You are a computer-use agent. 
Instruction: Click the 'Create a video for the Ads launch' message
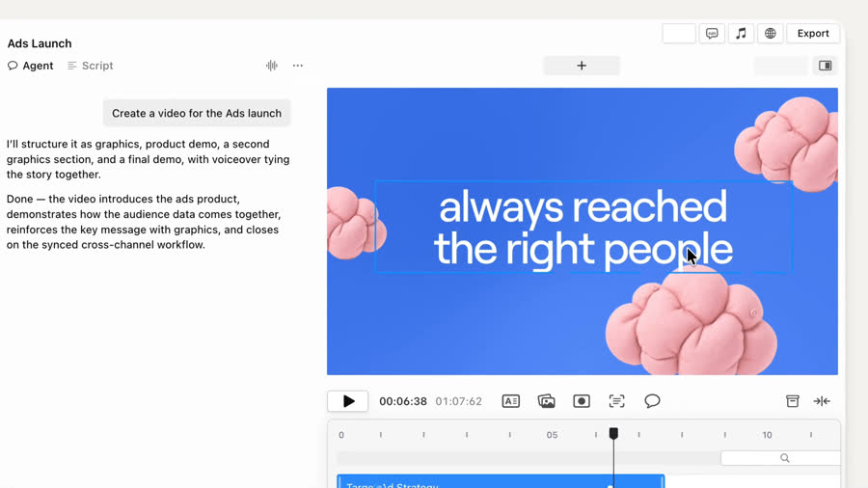point(197,113)
